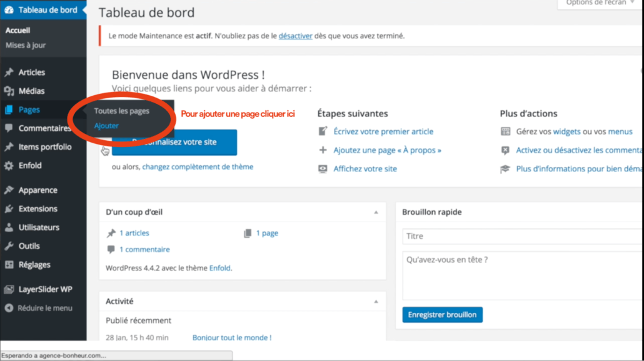Click the comments toggle icon under Plus d'actions

point(505,151)
